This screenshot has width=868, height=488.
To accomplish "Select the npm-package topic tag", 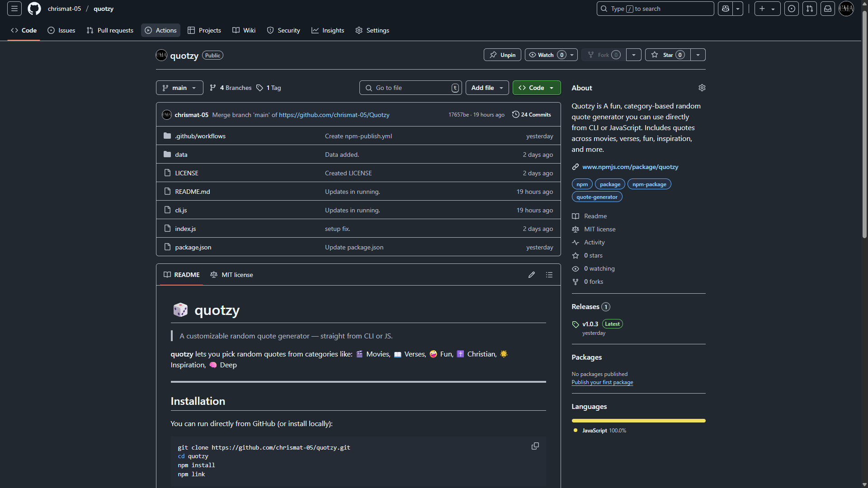I will (649, 184).
